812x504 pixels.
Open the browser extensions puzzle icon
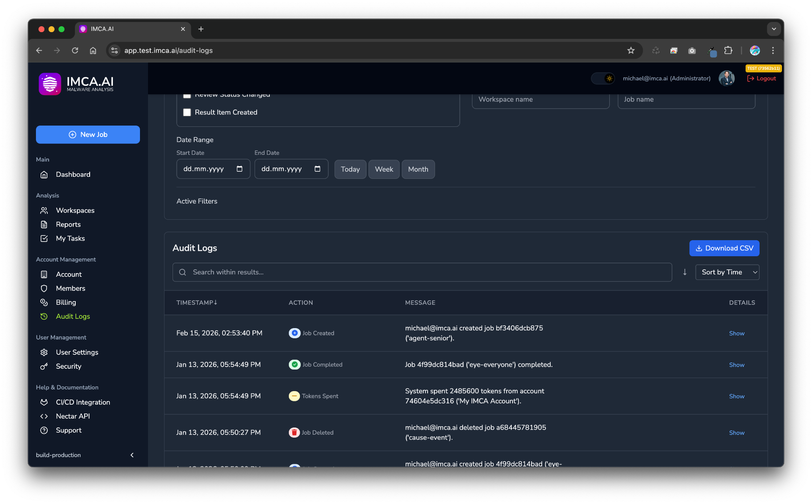(728, 51)
